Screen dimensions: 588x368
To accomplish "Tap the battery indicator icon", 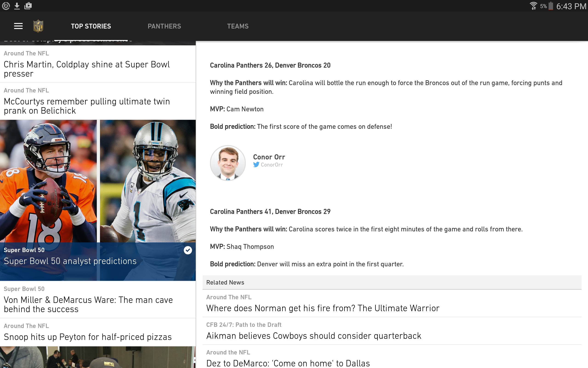I will [x=551, y=6].
